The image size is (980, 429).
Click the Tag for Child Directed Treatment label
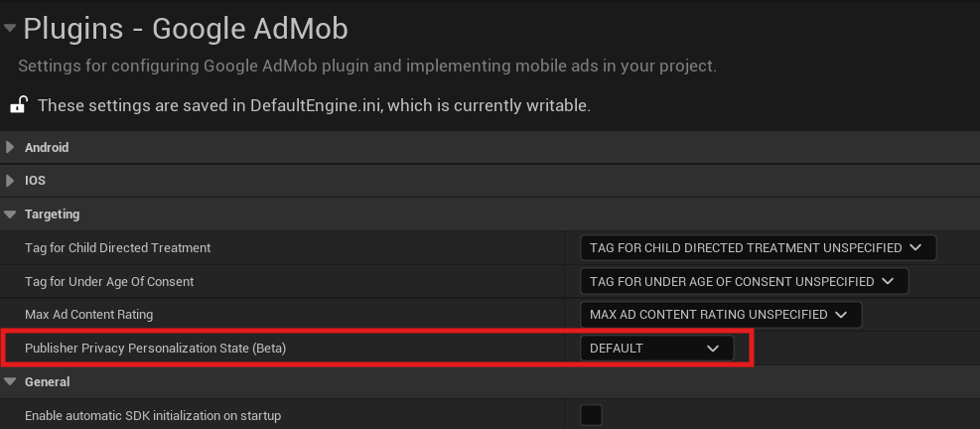pos(117,247)
